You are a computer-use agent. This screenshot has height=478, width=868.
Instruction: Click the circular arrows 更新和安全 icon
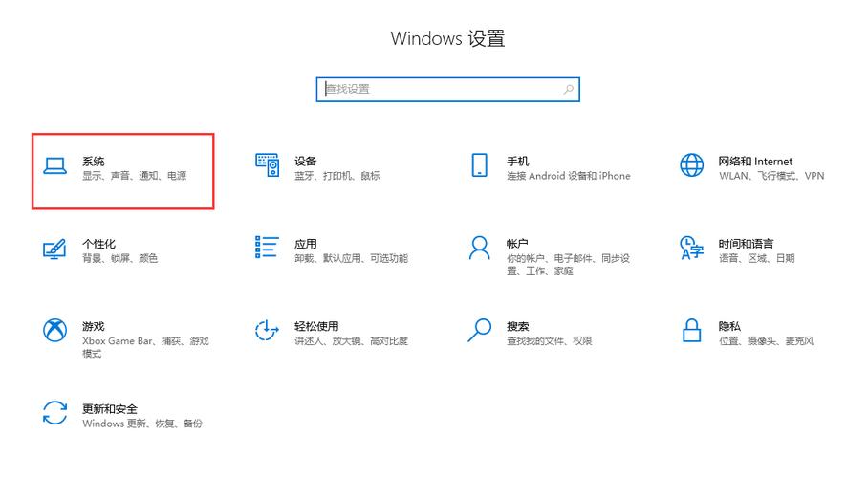54,413
